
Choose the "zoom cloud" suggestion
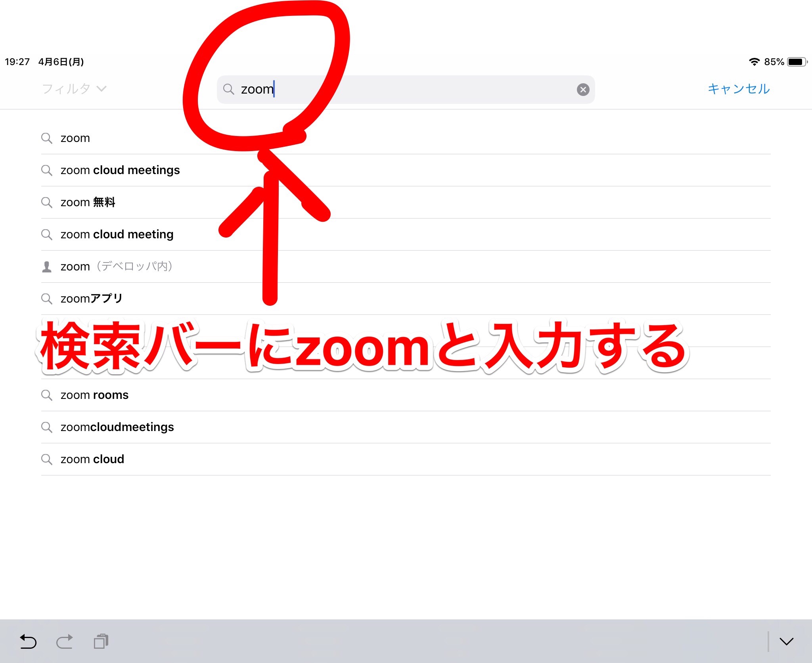coord(406,459)
